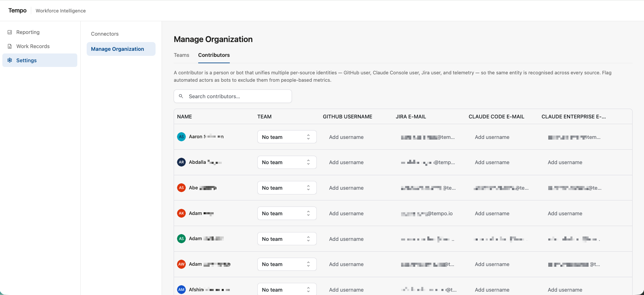Click the CLAUDE ENTERPRISE E-... column header

coord(574,117)
